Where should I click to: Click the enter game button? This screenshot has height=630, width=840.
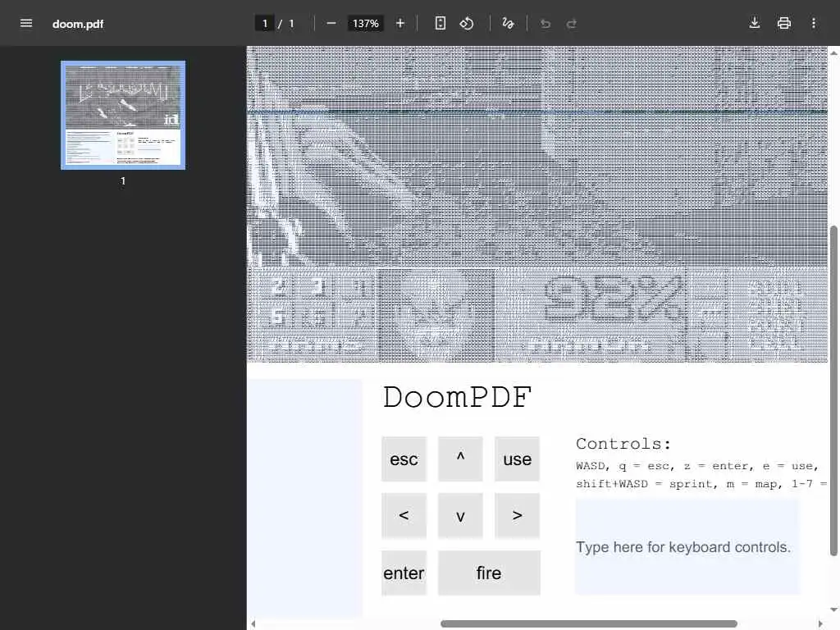(x=404, y=573)
